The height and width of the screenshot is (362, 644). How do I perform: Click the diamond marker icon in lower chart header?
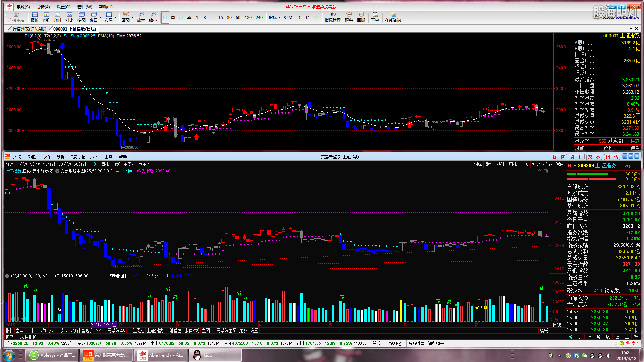[539, 171]
